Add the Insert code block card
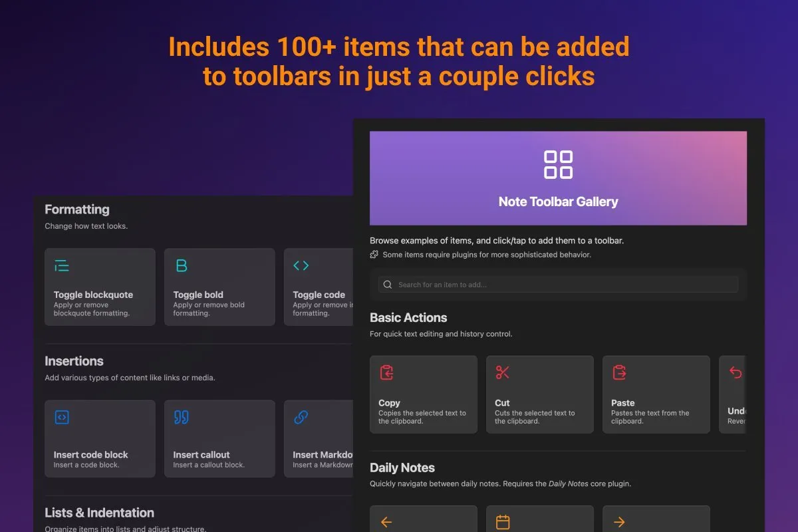Screen dimensions: 798x532 tap(100, 439)
